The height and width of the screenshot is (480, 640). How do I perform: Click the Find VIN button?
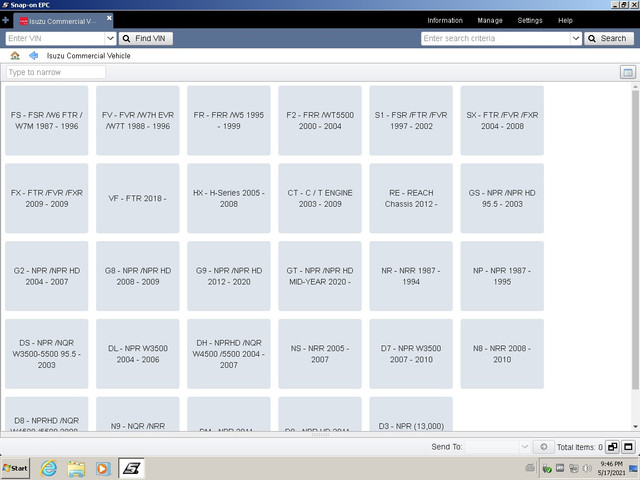146,38
